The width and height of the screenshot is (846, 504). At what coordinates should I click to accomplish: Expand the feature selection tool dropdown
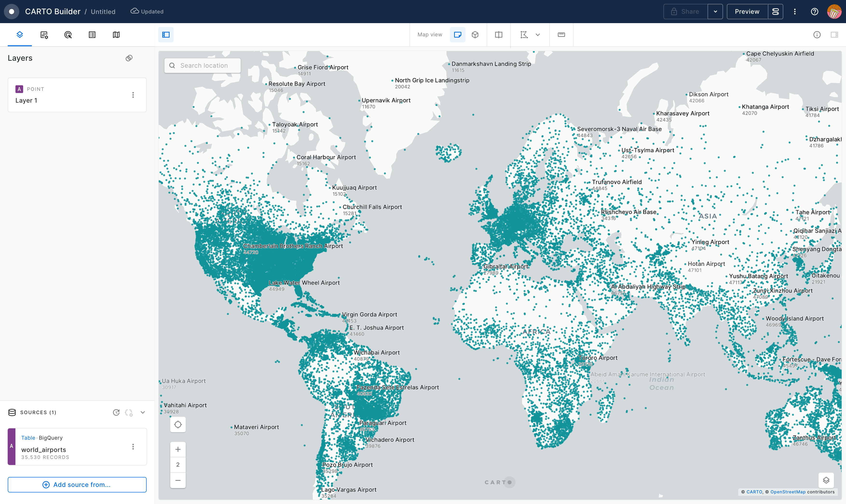(538, 35)
